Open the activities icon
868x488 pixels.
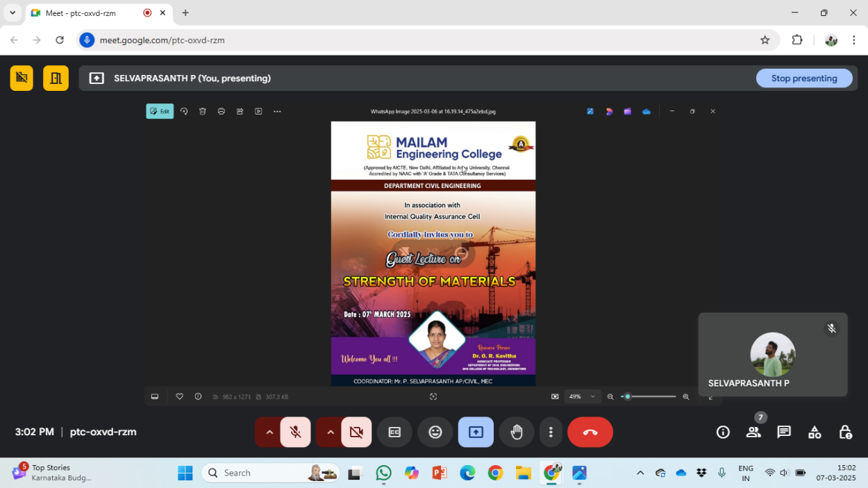[815, 432]
